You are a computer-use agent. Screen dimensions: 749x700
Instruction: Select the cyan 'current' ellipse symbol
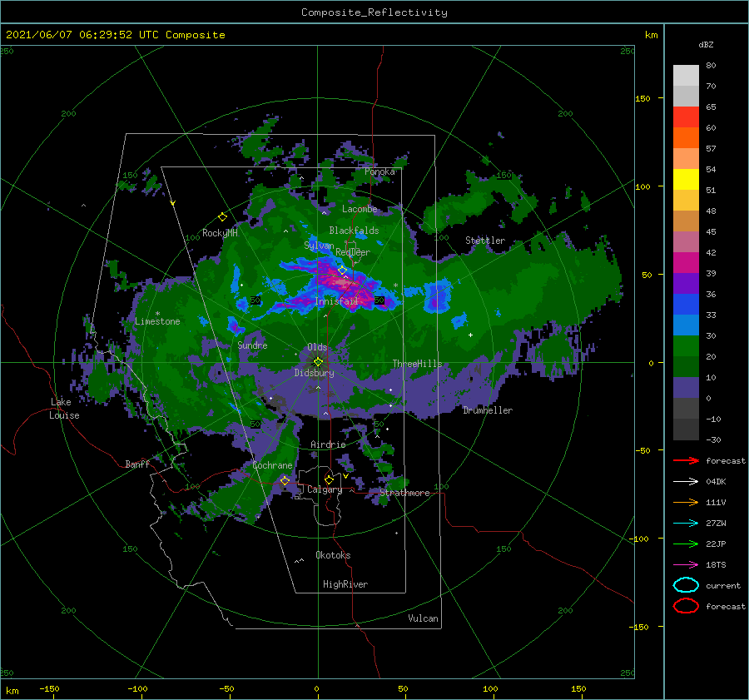pyautogui.click(x=686, y=585)
